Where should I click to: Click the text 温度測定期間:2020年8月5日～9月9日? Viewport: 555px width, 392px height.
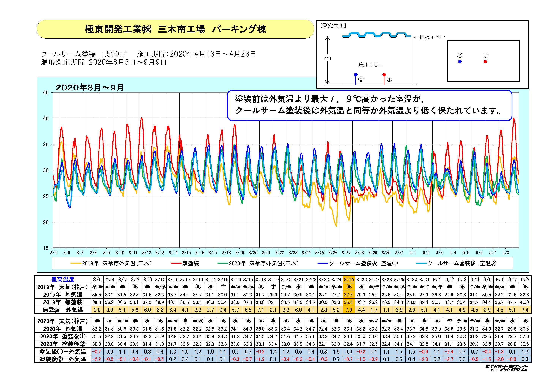point(104,62)
